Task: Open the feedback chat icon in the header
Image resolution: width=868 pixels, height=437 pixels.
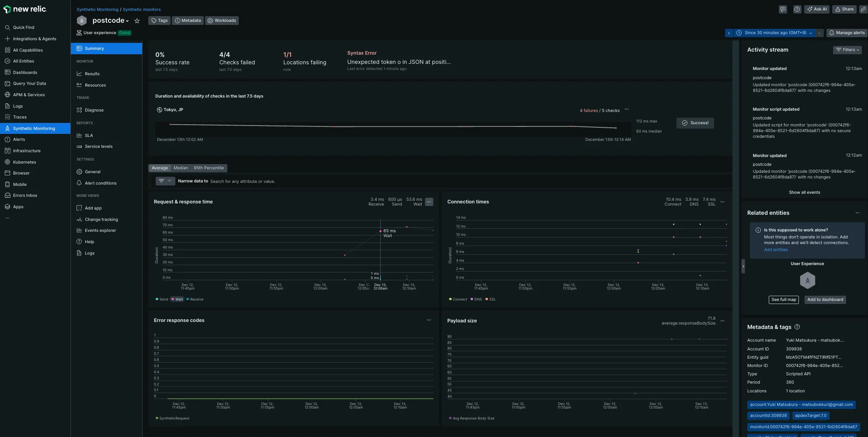Action: tap(783, 9)
